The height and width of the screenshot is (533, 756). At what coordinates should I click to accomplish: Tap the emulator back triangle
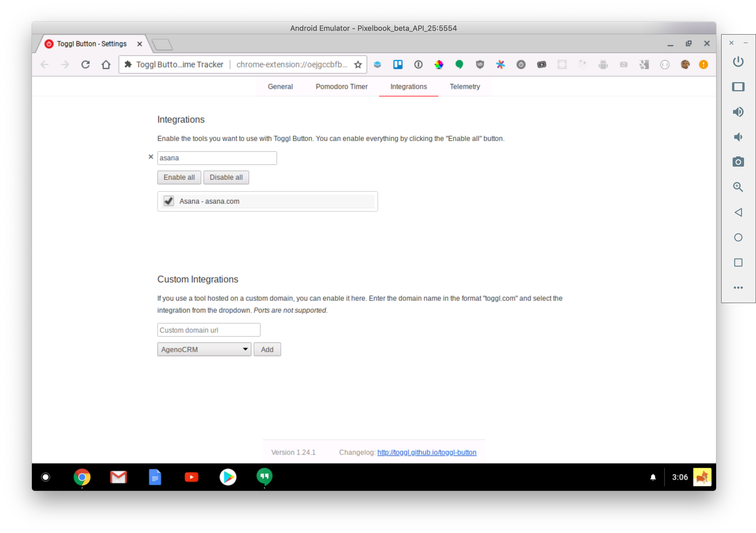738,212
